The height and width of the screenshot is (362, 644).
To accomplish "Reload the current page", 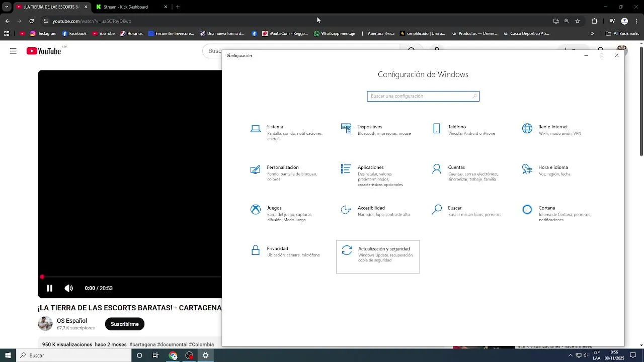I will [x=31, y=21].
